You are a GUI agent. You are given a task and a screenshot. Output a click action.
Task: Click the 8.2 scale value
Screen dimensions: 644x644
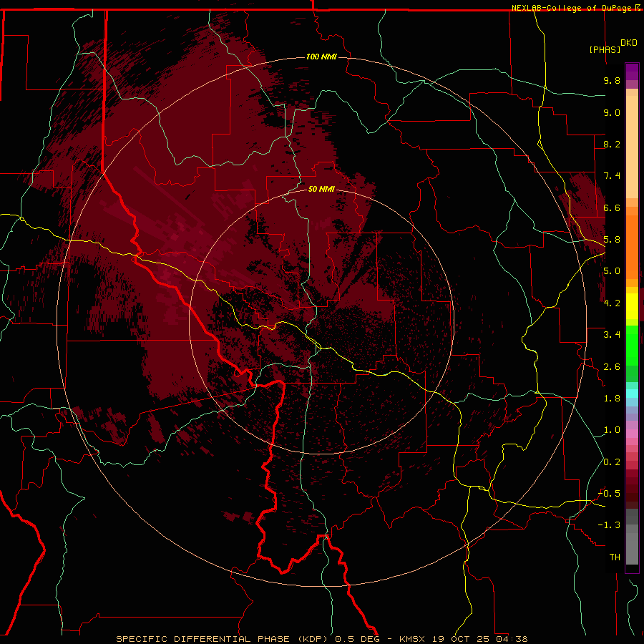[x=612, y=144]
